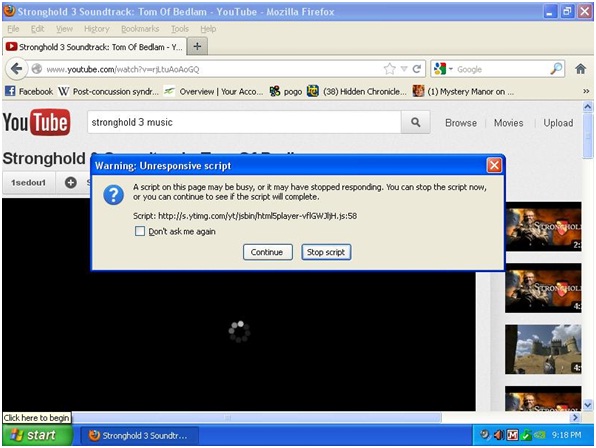Go to home page icon
Image resolution: width=596 pixels, height=448 pixels.
pos(580,69)
